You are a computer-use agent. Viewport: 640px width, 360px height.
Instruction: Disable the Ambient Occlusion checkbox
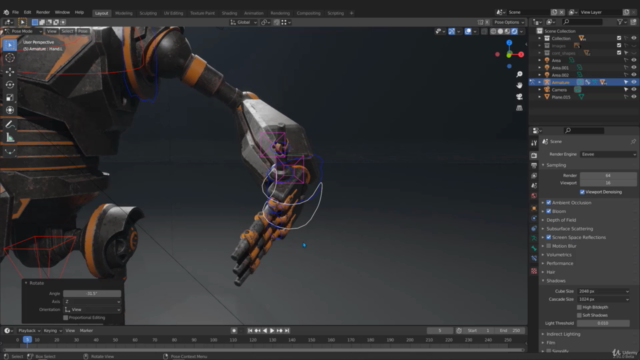pyautogui.click(x=549, y=202)
